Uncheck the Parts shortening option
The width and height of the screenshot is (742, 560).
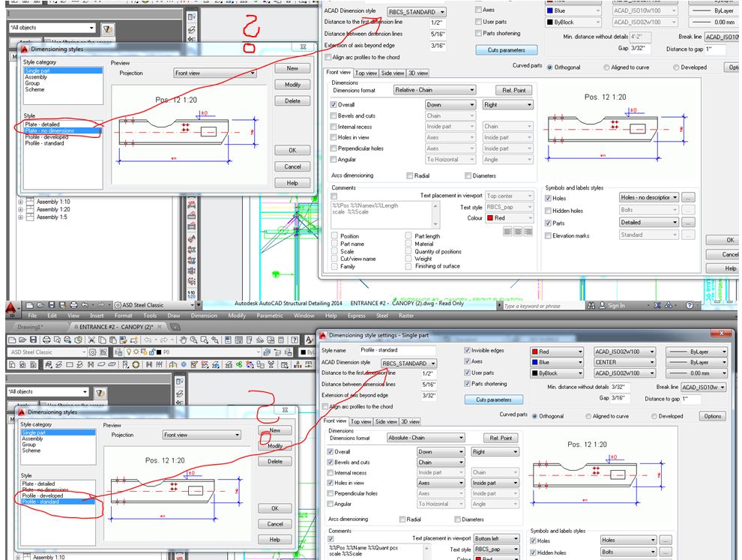click(x=466, y=384)
